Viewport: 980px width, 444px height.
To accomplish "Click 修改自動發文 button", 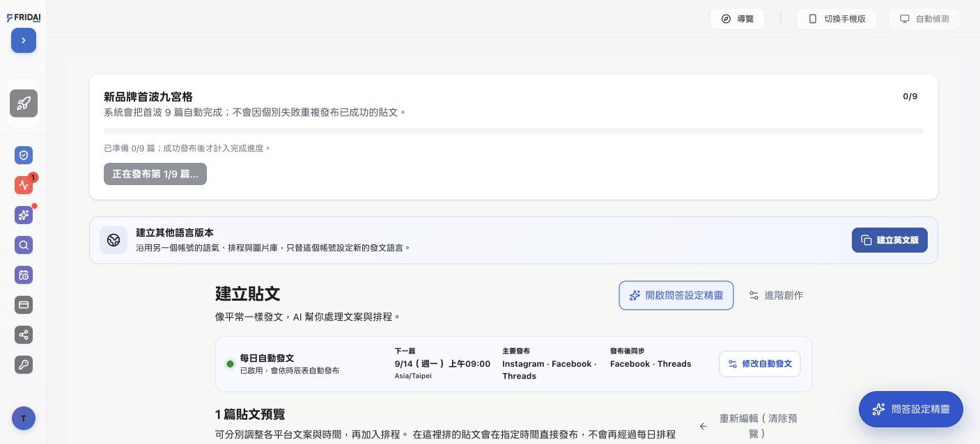I will coord(760,364).
